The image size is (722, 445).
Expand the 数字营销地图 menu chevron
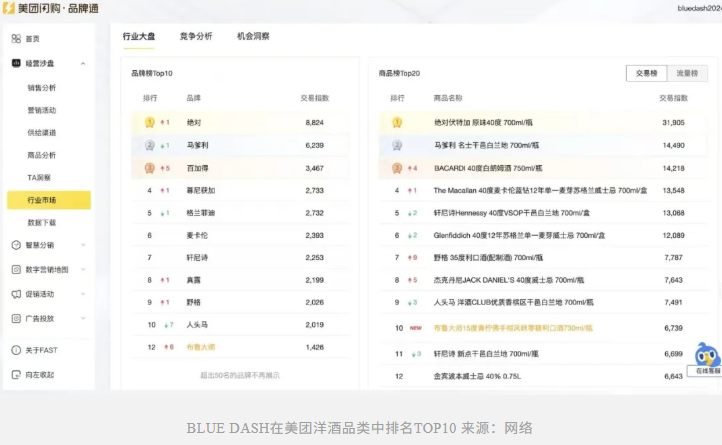click(83, 269)
